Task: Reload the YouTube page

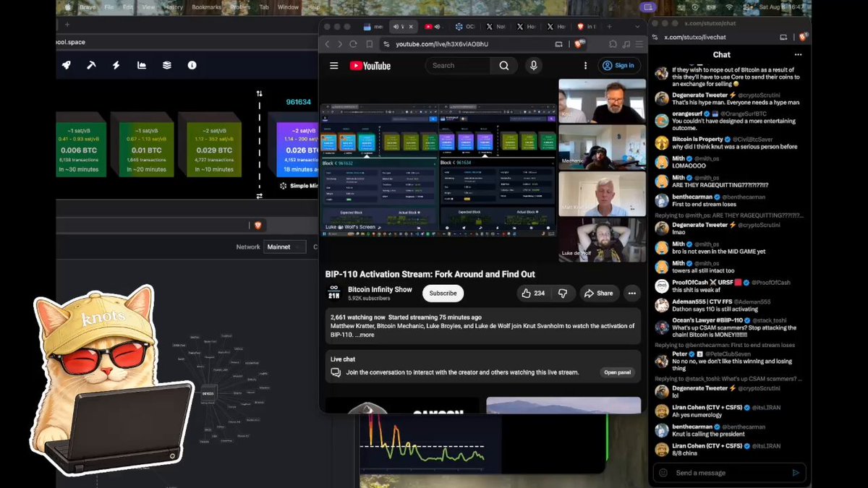Action: pyautogui.click(x=353, y=44)
